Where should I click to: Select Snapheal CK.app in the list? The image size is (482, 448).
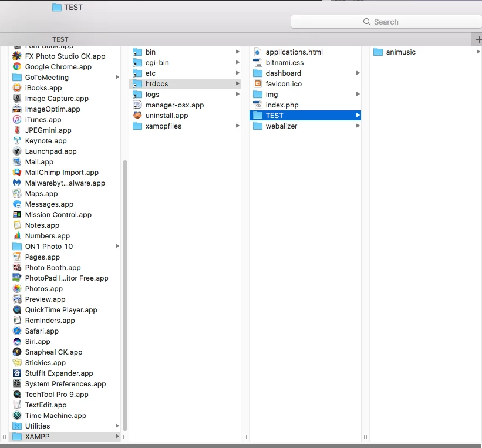point(65,352)
